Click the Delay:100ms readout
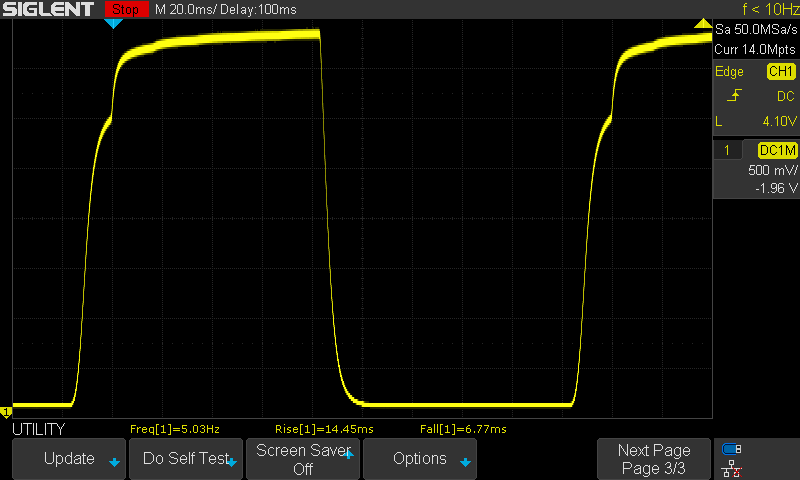Image resolution: width=800 pixels, height=480 pixels. point(258,9)
